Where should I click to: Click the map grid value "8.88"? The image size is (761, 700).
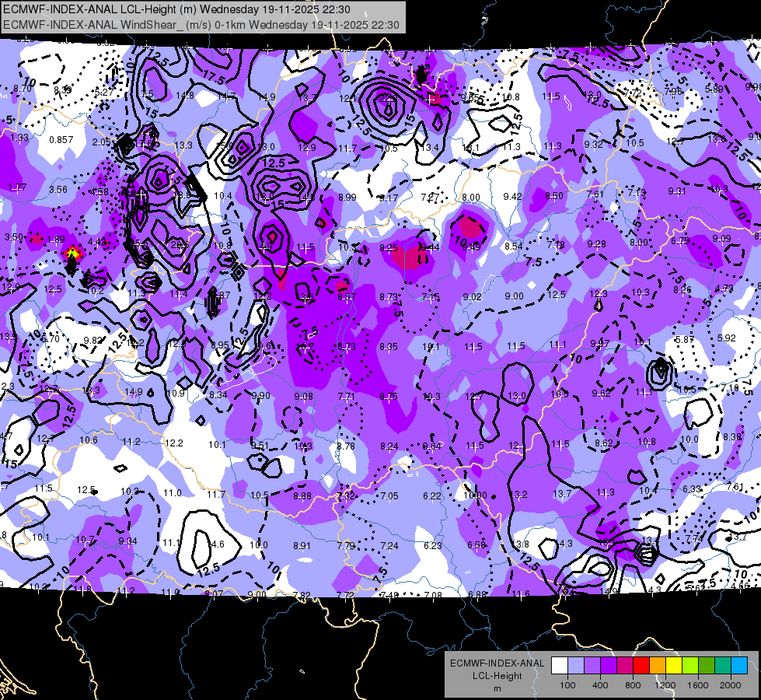(302, 496)
